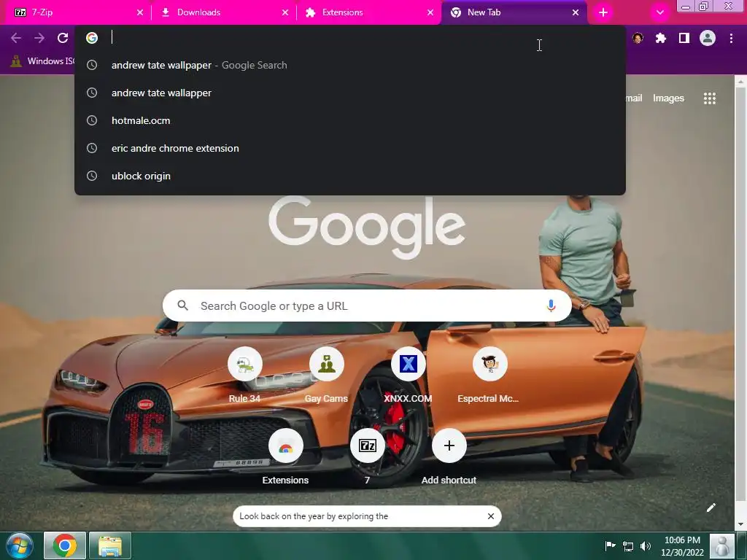Open the XNXX.COM shortcut
747x560 pixels.
409,376
